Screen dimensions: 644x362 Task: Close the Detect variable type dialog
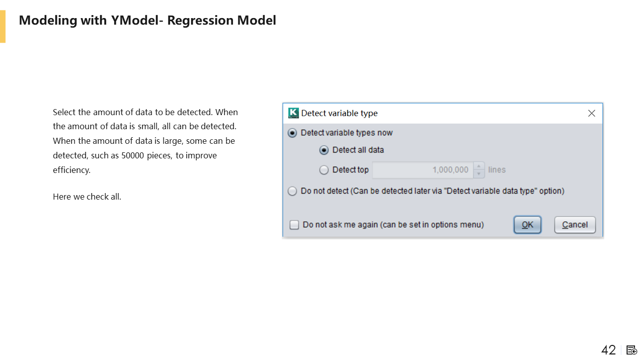[x=592, y=113]
